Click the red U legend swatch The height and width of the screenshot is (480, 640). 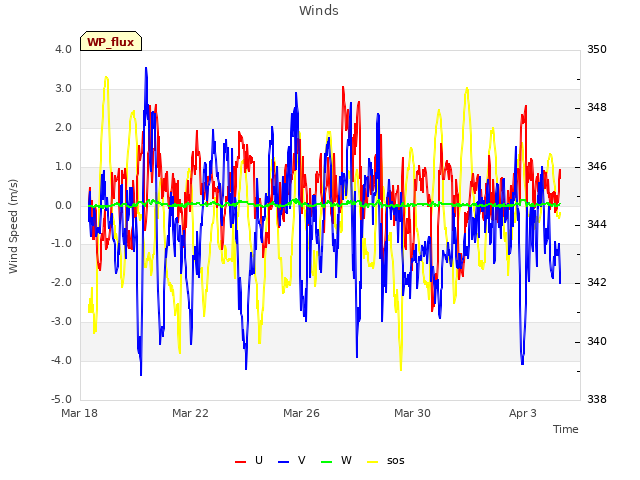pos(240,462)
